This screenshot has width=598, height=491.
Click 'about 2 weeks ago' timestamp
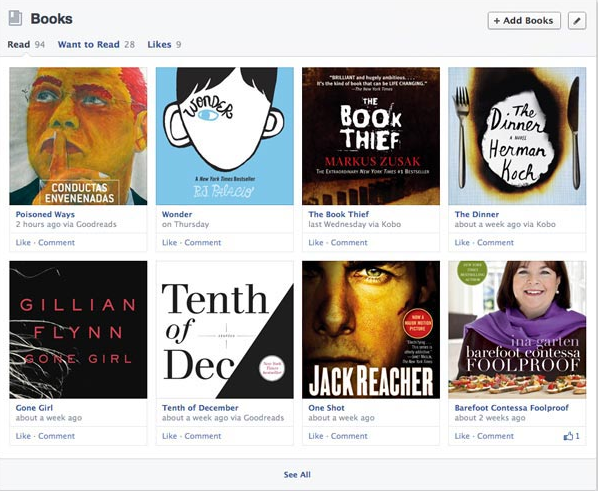pos(490,418)
